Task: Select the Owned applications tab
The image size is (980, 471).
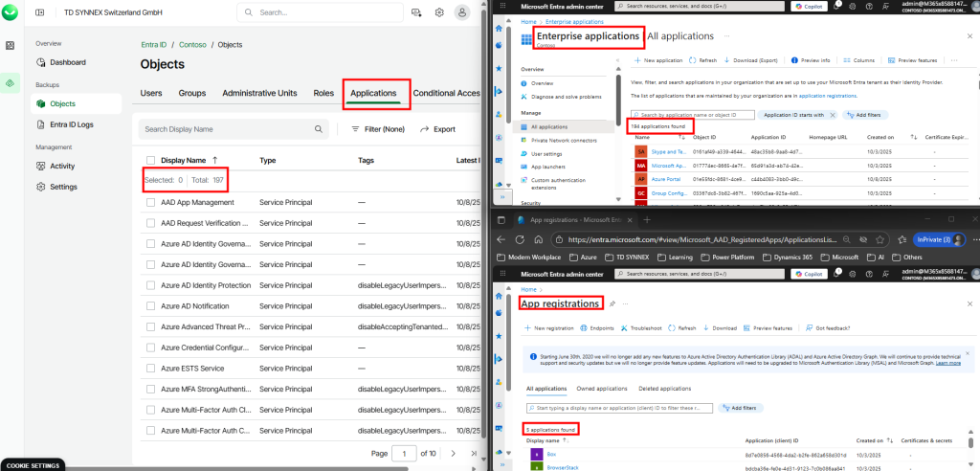Action: pos(601,389)
